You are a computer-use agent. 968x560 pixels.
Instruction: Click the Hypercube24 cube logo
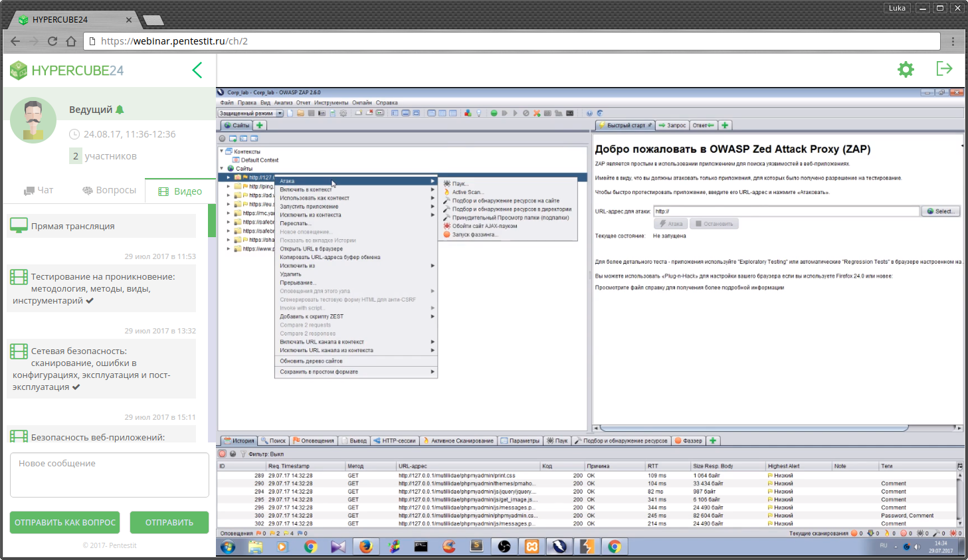(19, 70)
